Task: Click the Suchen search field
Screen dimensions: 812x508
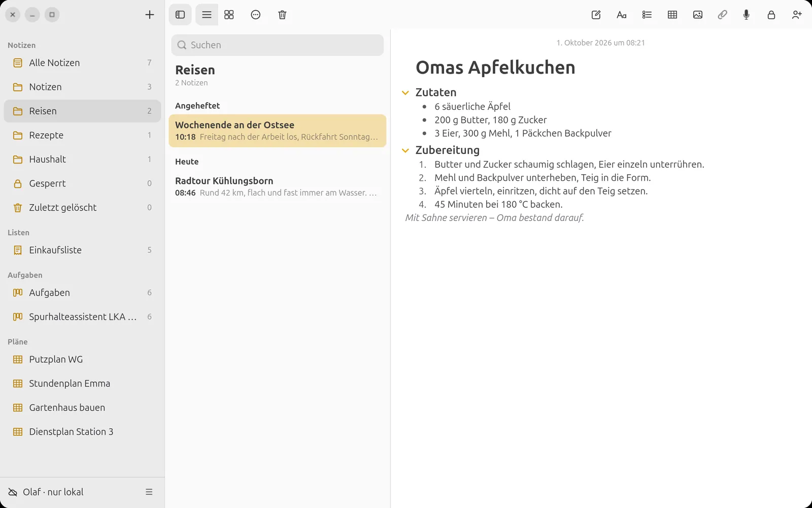Action: (x=277, y=45)
